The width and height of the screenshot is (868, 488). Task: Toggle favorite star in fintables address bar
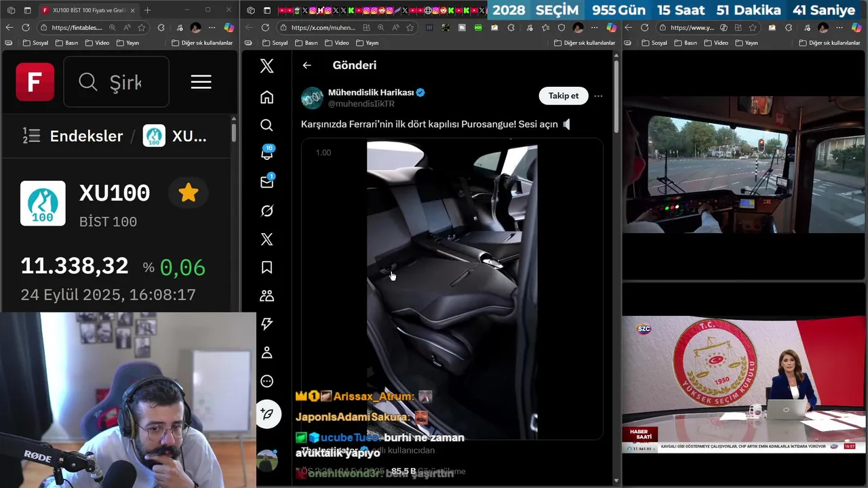(142, 28)
